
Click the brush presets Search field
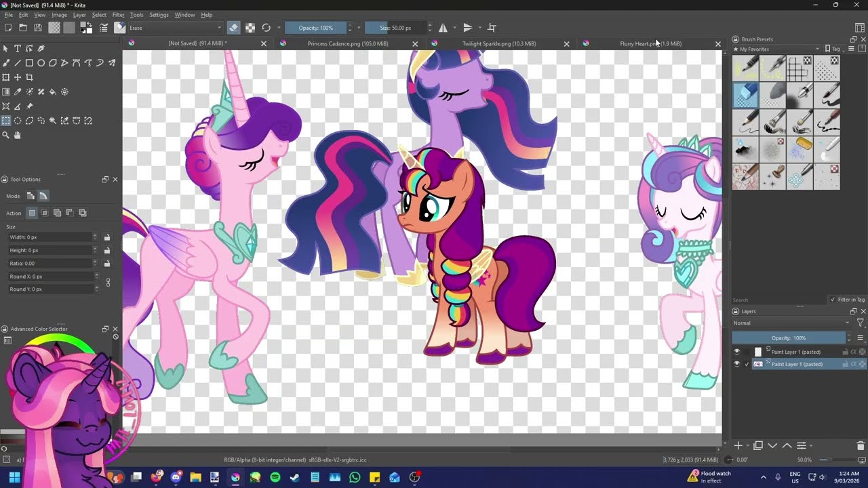point(778,300)
